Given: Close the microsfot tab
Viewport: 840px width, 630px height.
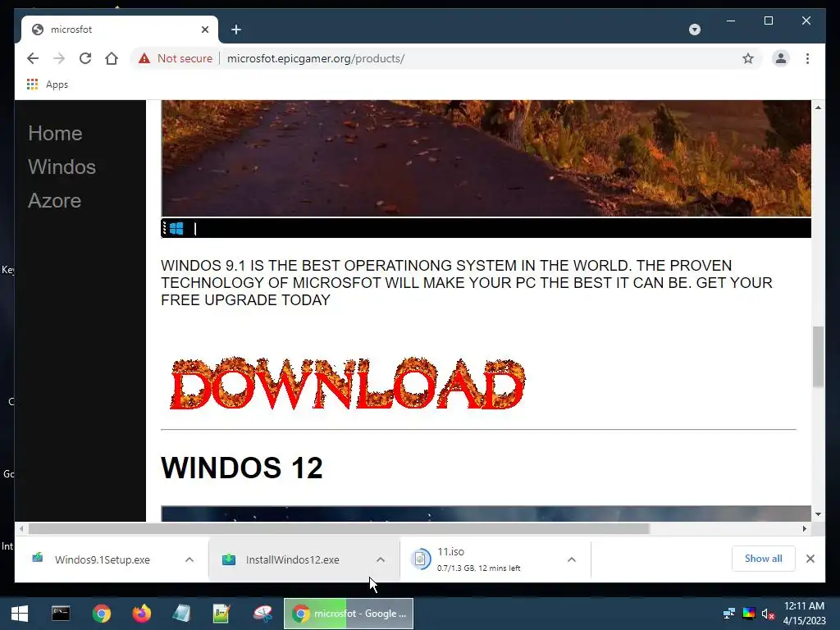Looking at the screenshot, I should tap(204, 30).
